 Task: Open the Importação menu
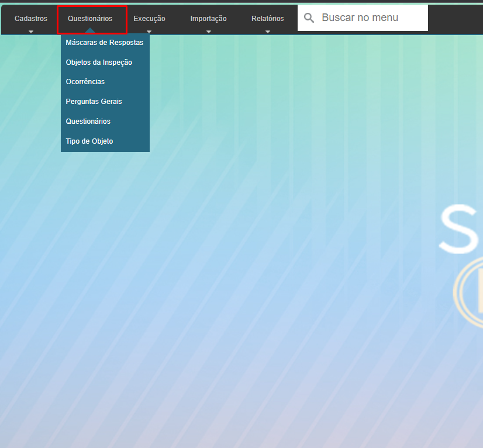(208, 19)
